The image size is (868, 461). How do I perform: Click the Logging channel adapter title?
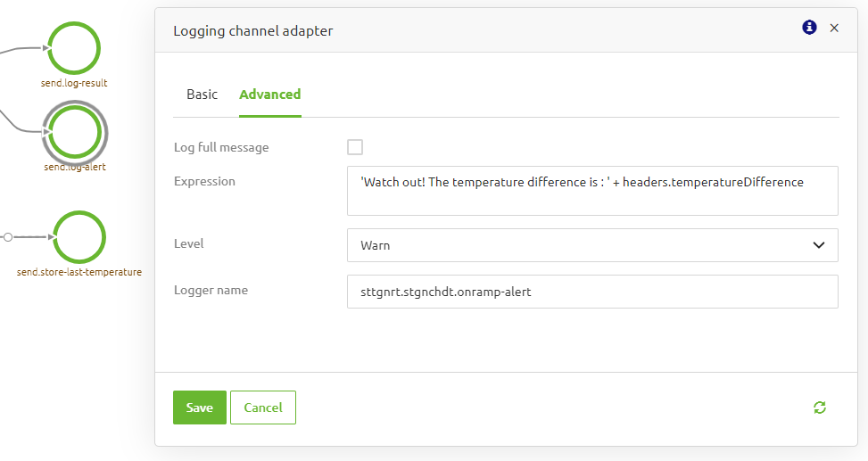[x=253, y=31]
